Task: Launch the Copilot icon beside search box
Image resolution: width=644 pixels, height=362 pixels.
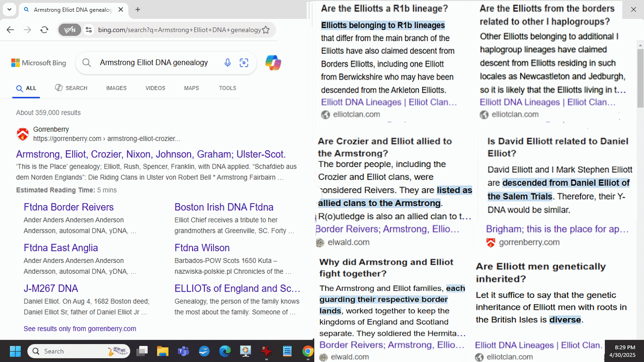Action: click(273, 63)
